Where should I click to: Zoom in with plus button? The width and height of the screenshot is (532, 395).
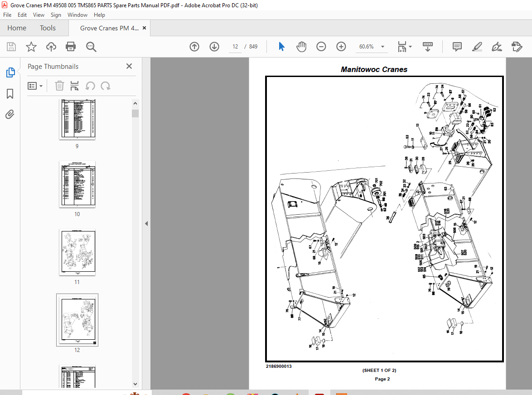[341, 47]
